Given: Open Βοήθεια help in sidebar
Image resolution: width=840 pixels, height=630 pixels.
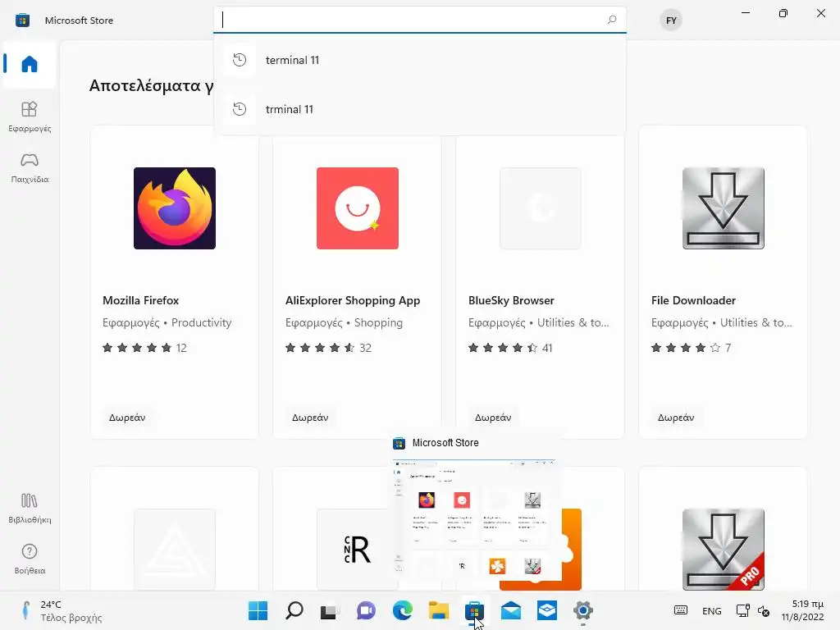Looking at the screenshot, I should coord(30,559).
